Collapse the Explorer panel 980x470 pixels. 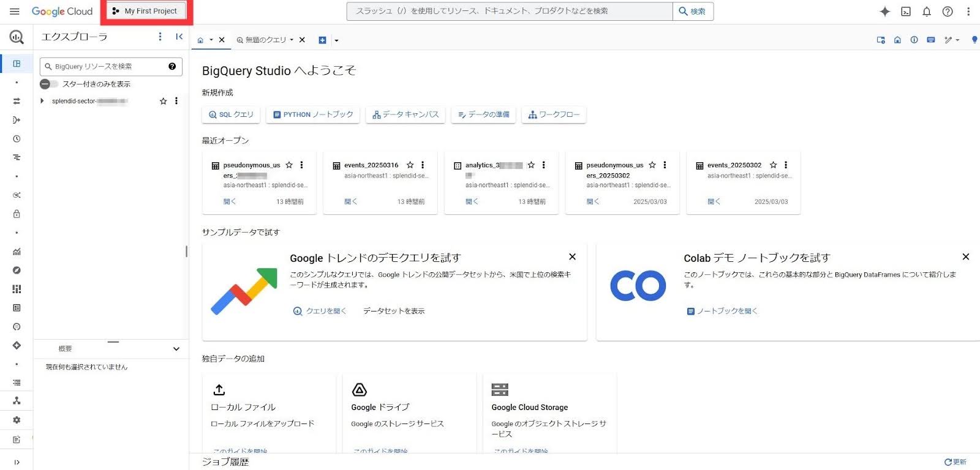pyautogui.click(x=179, y=37)
